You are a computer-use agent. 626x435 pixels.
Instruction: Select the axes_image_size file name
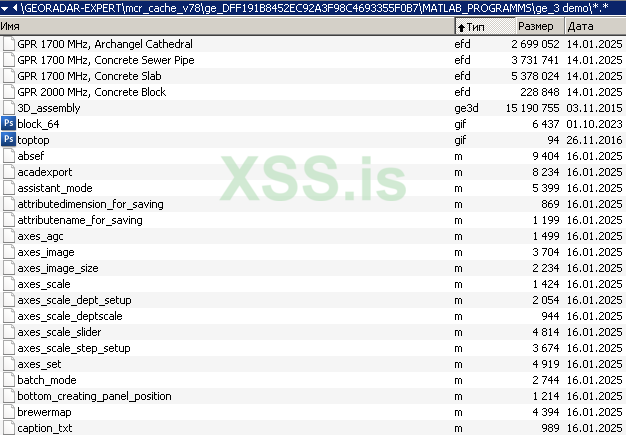coord(58,268)
